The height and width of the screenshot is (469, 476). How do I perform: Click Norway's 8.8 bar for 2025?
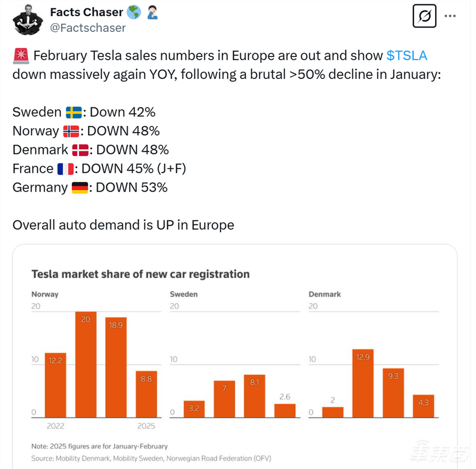(x=146, y=394)
